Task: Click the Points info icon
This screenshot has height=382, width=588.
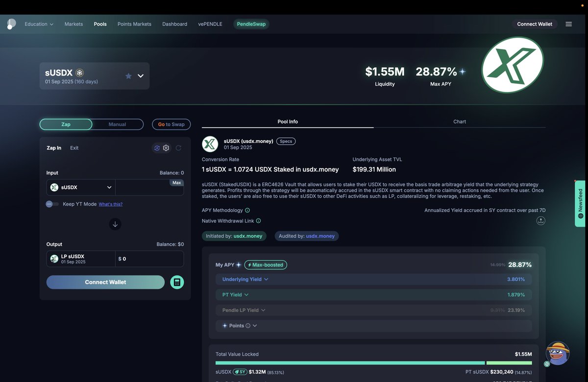Action: pos(248,326)
